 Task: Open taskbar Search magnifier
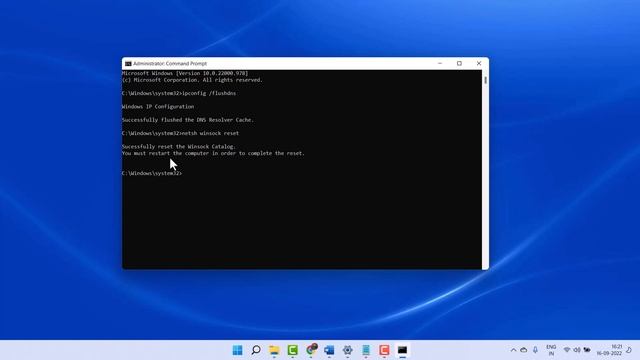pos(256,350)
